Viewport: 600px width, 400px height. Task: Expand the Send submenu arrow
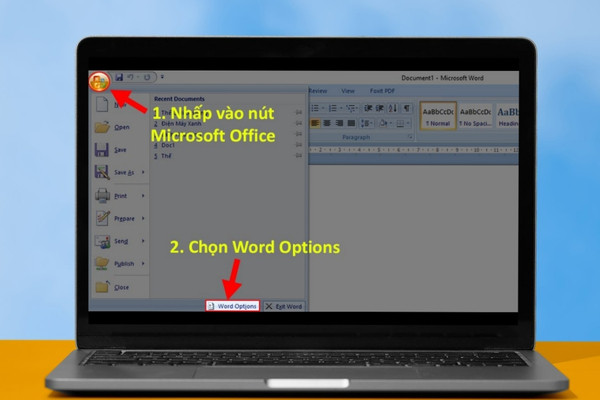click(x=143, y=241)
